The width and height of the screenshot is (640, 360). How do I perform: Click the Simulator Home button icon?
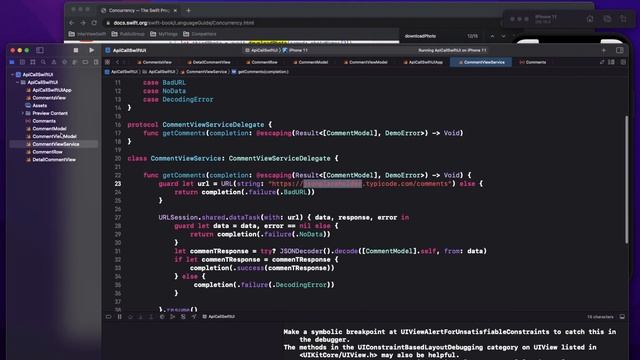pyautogui.click(x=590, y=19)
